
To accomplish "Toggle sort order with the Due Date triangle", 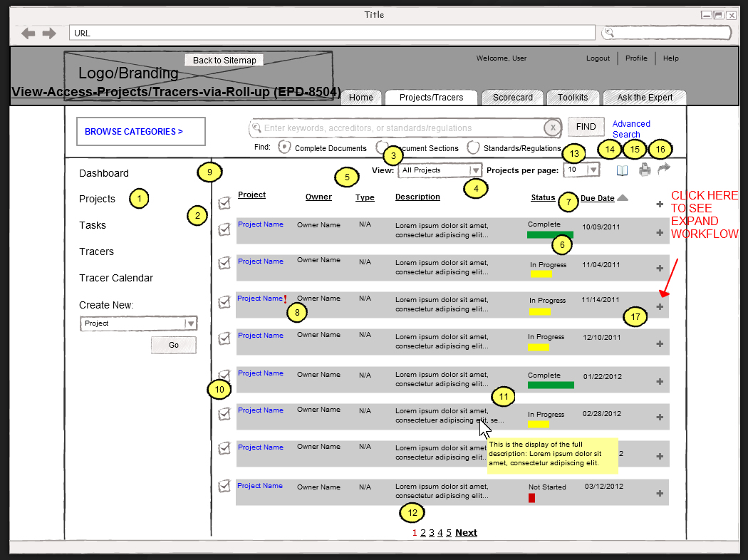I will [623, 197].
